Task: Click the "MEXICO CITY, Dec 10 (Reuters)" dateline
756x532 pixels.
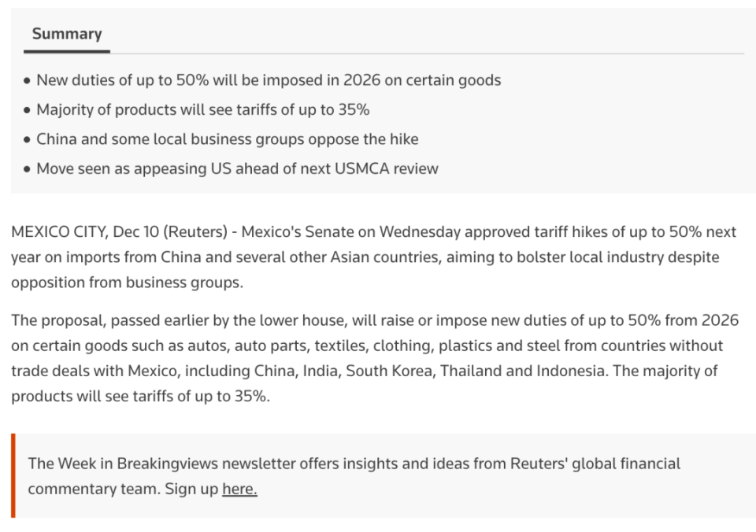Action: tap(121, 232)
